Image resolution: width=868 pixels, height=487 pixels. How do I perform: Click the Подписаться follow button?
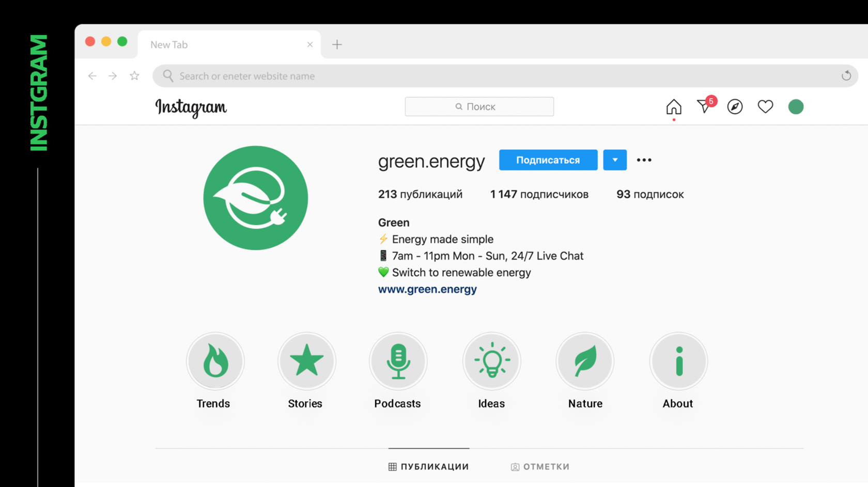[548, 160]
